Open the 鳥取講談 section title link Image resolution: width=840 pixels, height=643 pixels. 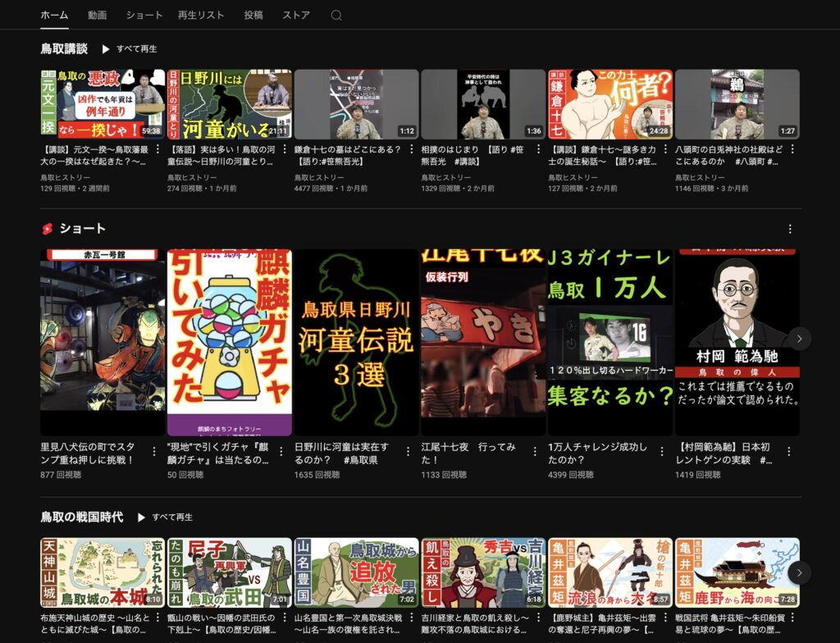point(64,48)
